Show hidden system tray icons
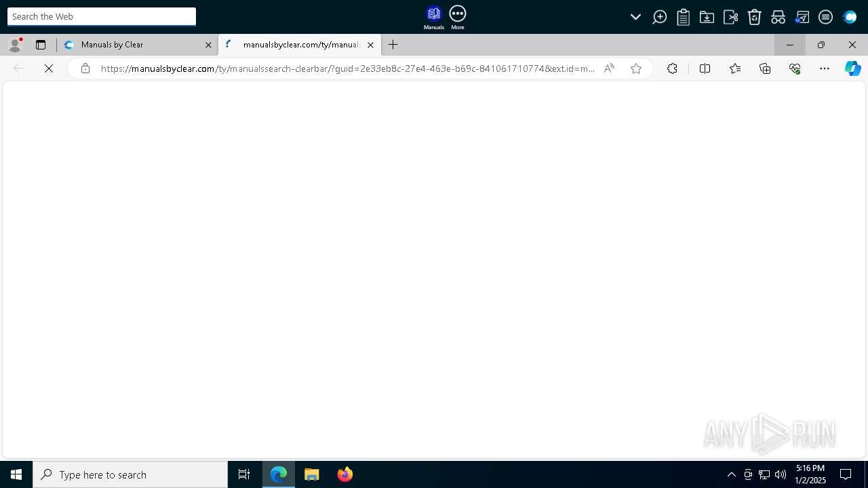This screenshot has height=488, width=868. 731,474
